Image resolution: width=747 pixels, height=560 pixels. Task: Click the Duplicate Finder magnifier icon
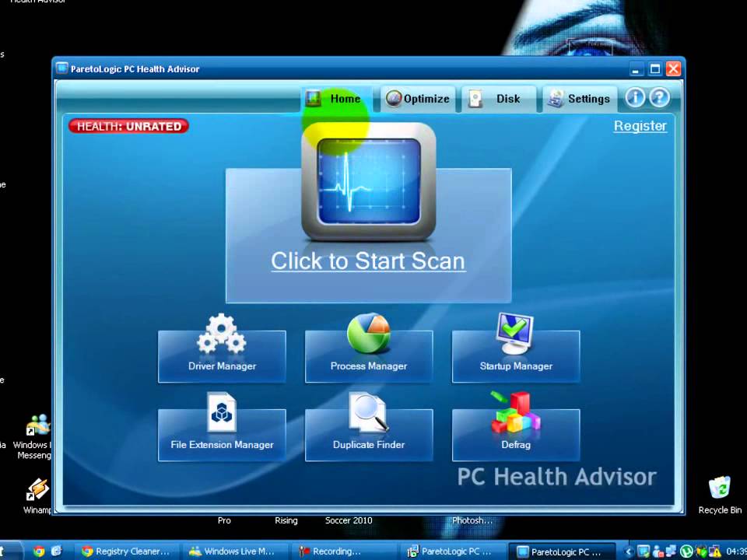(x=369, y=412)
